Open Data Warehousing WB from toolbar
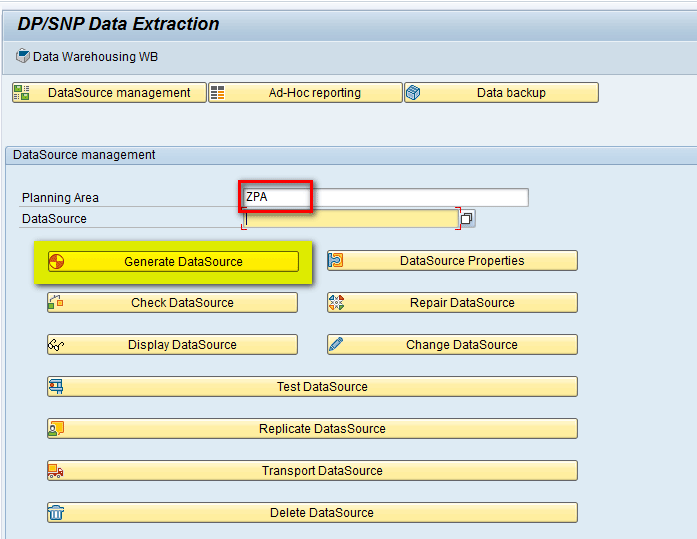 [95, 57]
